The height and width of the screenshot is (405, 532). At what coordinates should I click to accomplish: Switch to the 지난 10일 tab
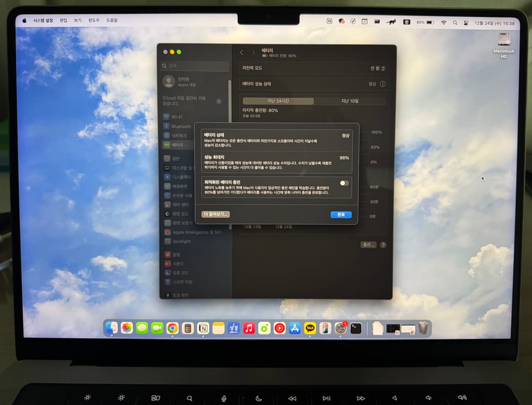(349, 101)
